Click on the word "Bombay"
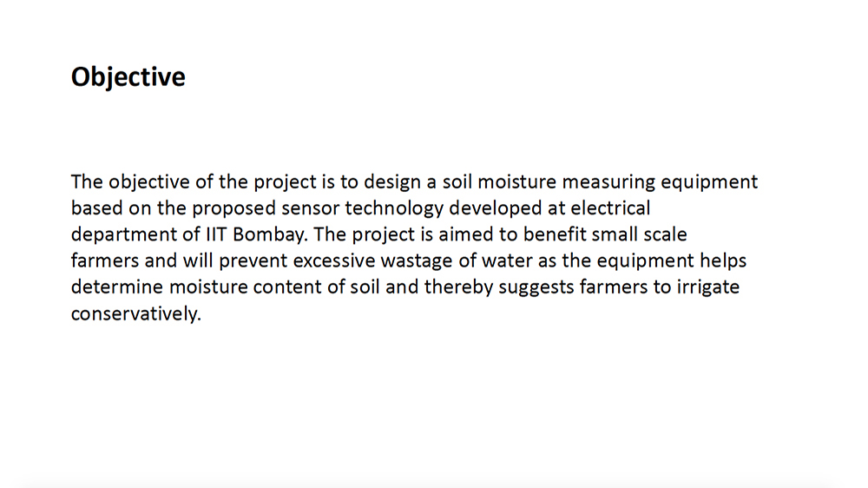Viewport: 868px width, 488px height. [268, 234]
